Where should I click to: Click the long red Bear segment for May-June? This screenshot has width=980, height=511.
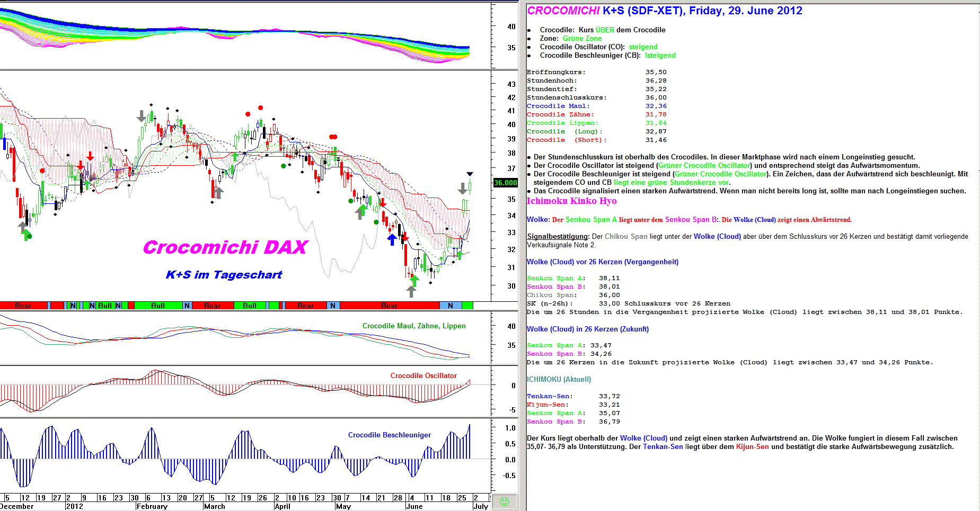click(x=389, y=306)
